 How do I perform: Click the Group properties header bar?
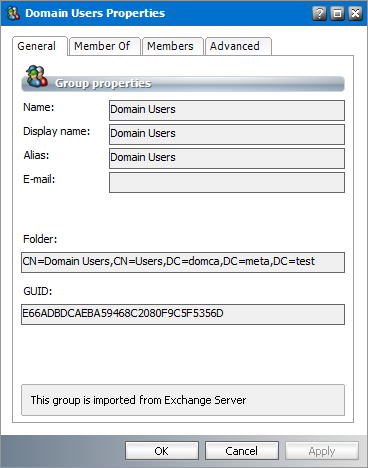pos(183,84)
